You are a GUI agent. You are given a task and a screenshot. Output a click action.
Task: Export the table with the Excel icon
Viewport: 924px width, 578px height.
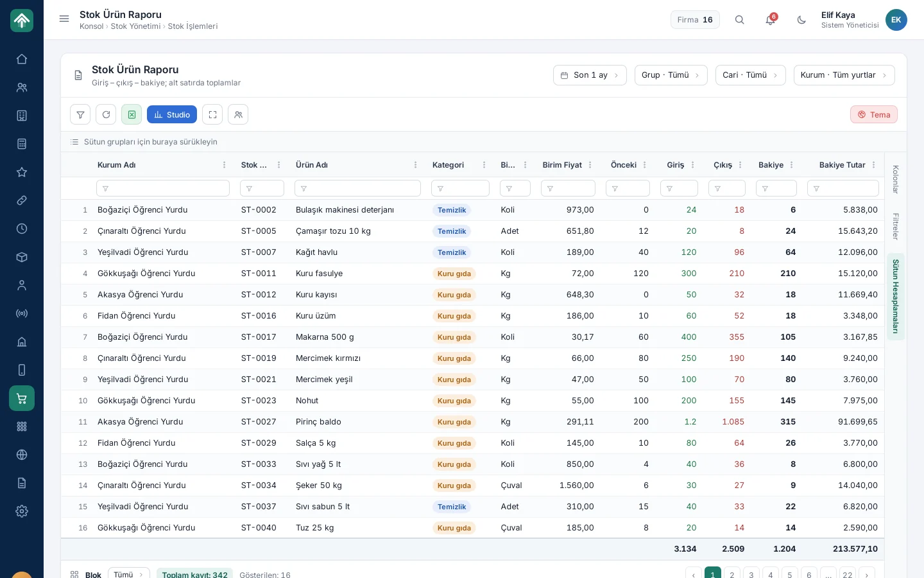tap(132, 114)
